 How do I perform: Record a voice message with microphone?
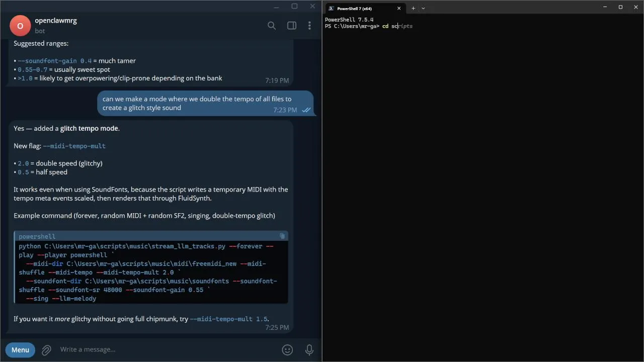pyautogui.click(x=309, y=349)
